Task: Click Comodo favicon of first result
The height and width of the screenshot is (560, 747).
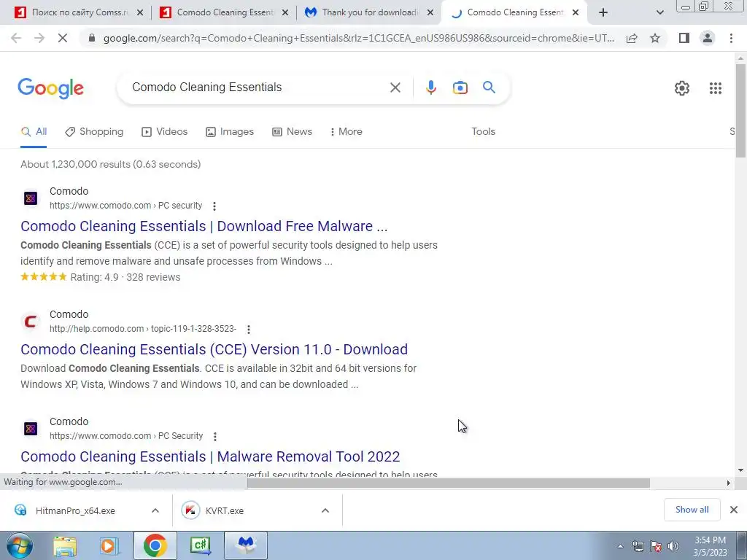Action: (31, 198)
